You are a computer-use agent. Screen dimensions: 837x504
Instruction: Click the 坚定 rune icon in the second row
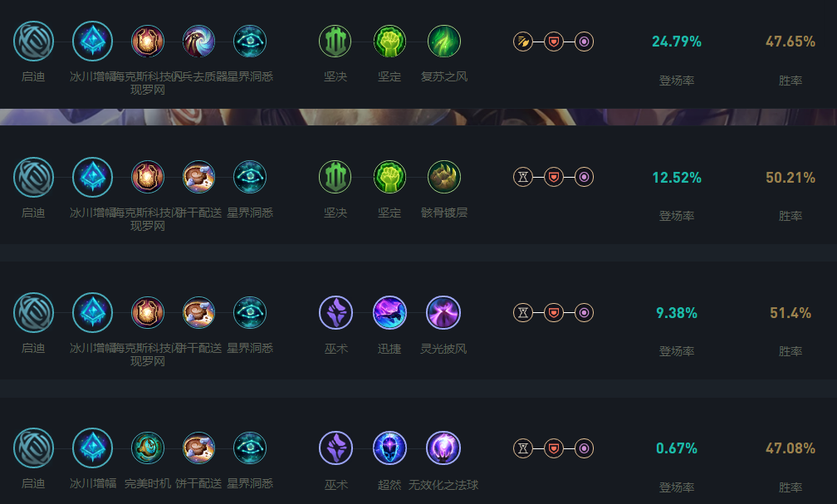click(390, 176)
